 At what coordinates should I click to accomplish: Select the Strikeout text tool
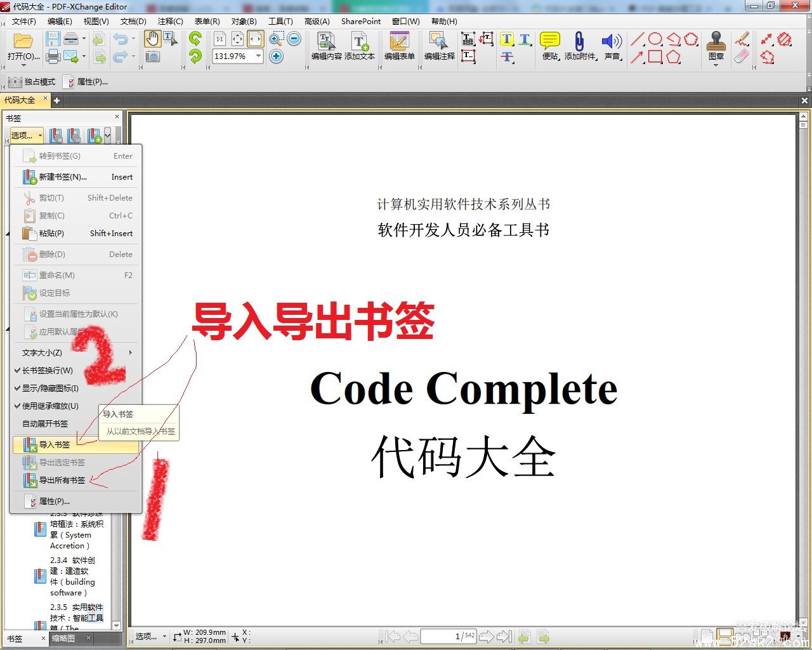coord(507,56)
